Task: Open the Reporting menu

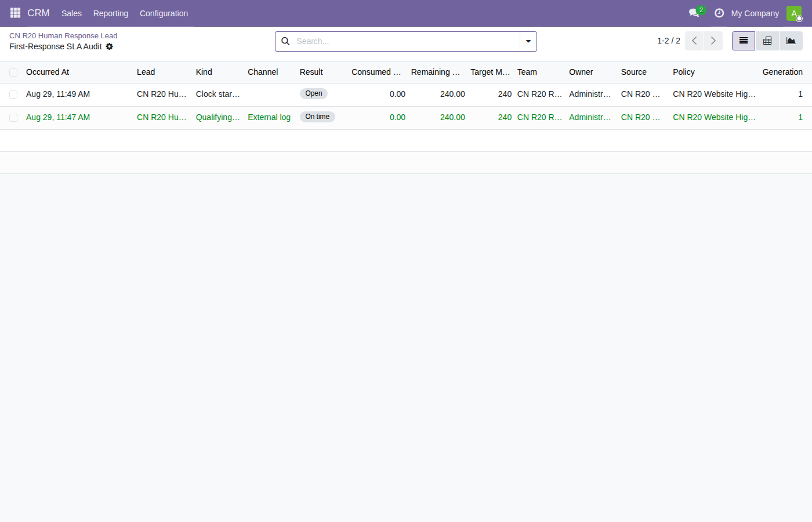Action: [x=111, y=13]
